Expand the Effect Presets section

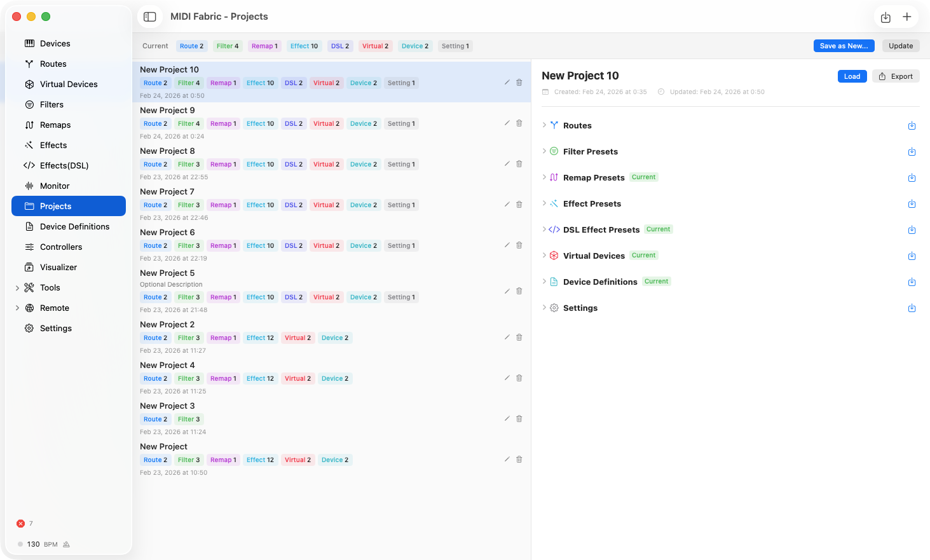pos(544,203)
